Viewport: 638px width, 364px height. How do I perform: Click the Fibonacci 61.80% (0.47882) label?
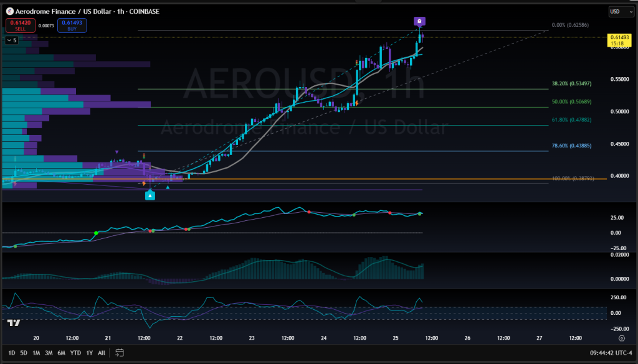[x=571, y=120]
